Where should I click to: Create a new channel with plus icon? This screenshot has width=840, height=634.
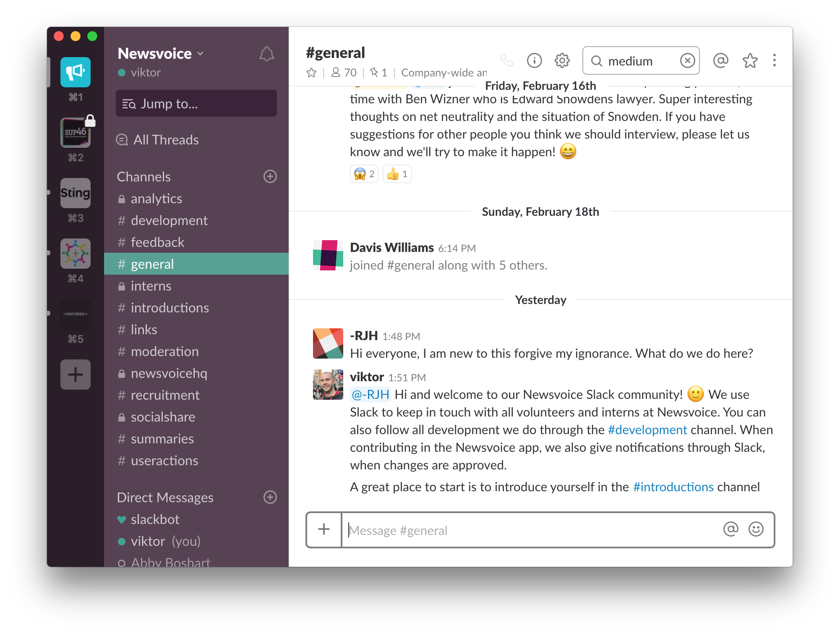pyautogui.click(x=270, y=176)
